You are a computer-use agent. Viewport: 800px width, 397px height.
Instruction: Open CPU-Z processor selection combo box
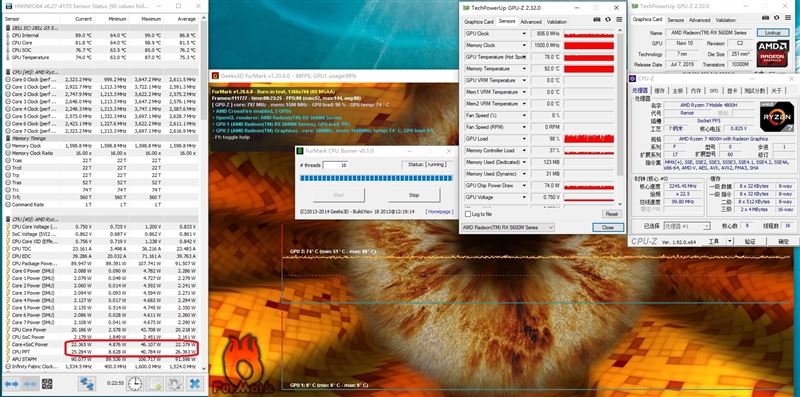(x=686, y=226)
